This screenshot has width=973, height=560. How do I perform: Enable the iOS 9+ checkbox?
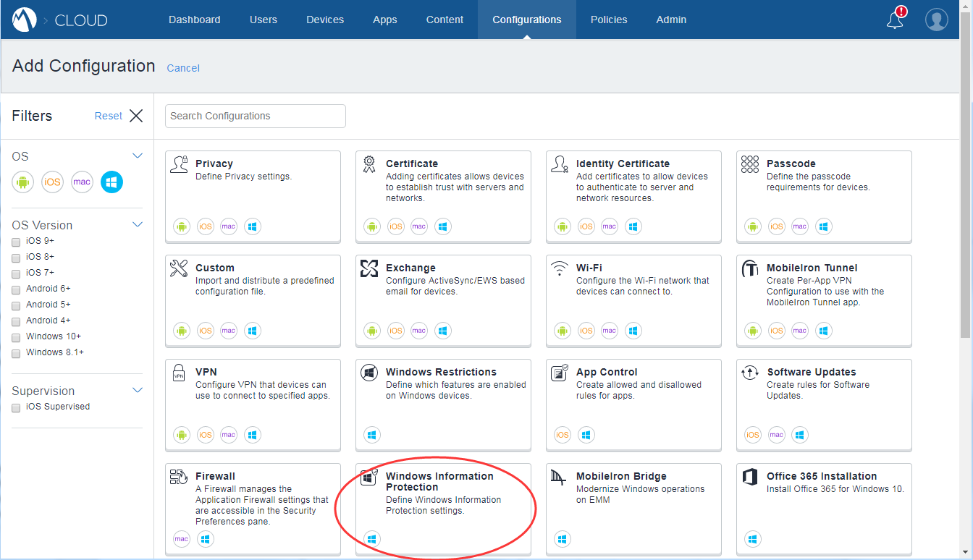(x=16, y=242)
